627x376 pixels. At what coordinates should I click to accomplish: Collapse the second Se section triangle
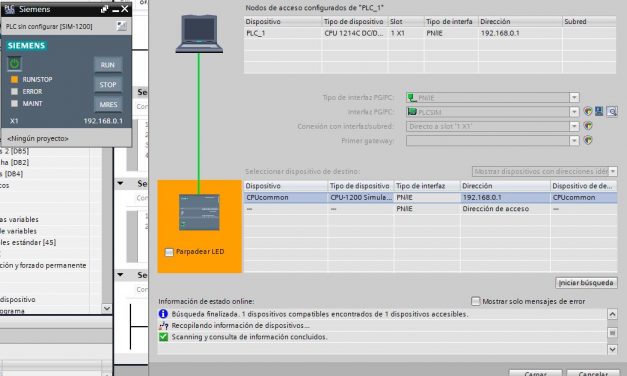(120, 184)
